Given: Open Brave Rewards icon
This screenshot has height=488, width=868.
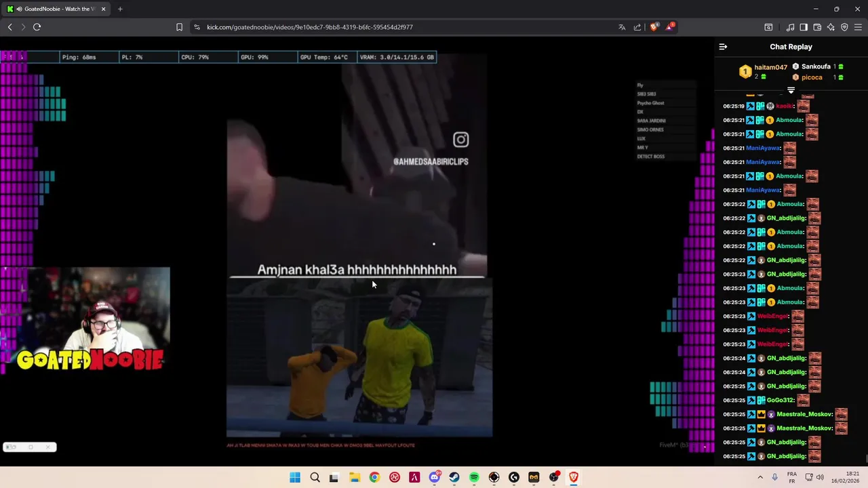Looking at the screenshot, I should pyautogui.click(x=670, y=27).
